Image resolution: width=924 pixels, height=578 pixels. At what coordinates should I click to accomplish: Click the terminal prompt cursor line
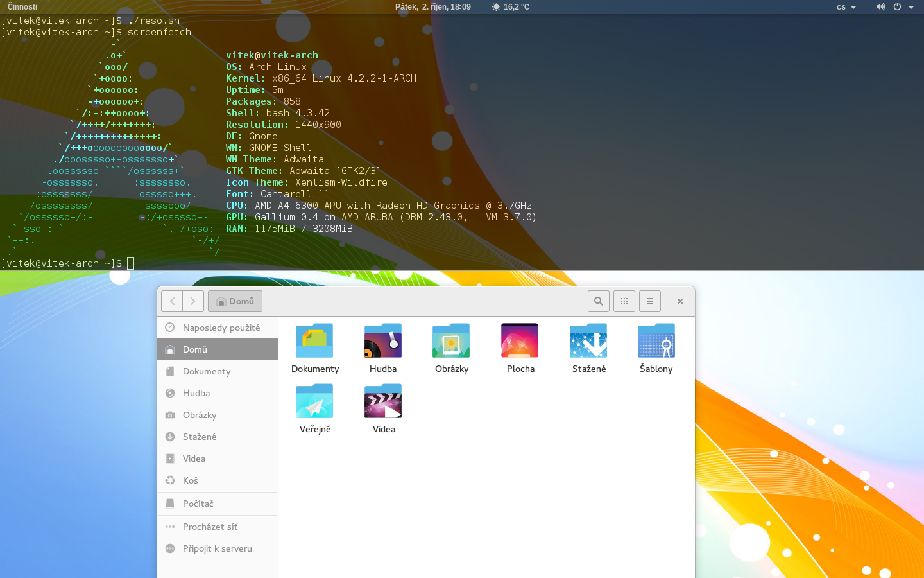tap(67, 263)
